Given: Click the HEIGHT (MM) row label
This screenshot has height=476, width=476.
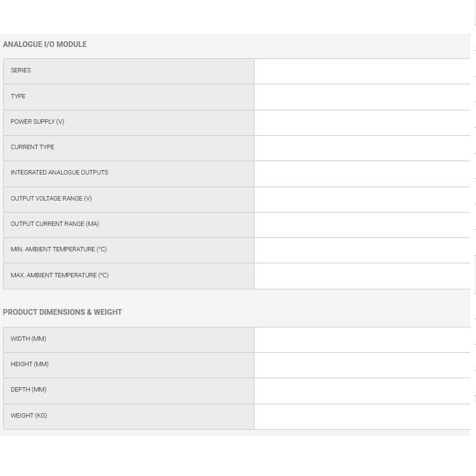Looking at the screenshot, I should coord(29,364).
